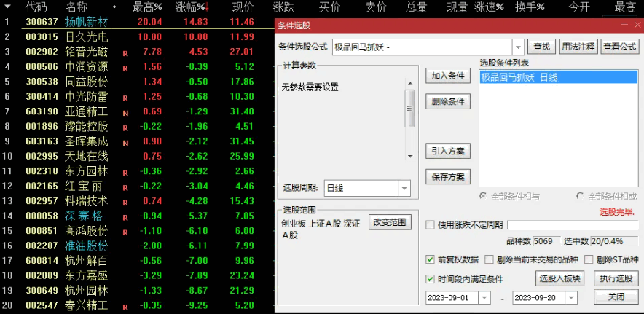This screenshot has height=314, width=644.
Task: Click the 关闭 button in dialog
Action: tap(616, 297)
